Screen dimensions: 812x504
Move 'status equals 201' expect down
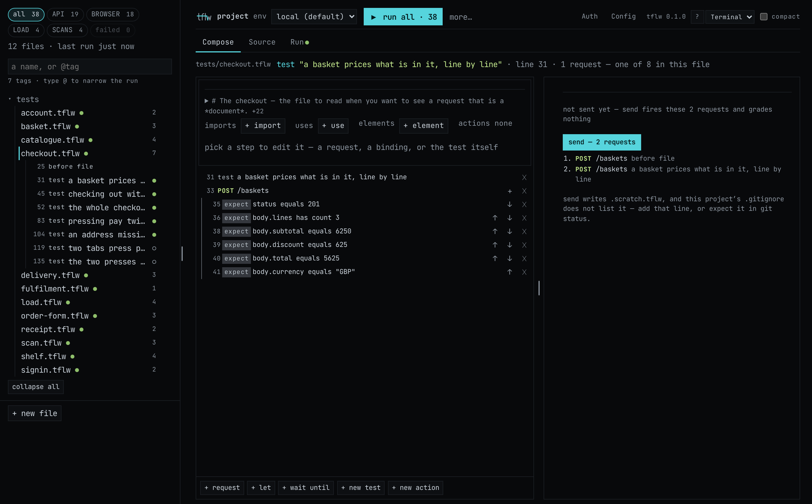(x=509, y=204)
